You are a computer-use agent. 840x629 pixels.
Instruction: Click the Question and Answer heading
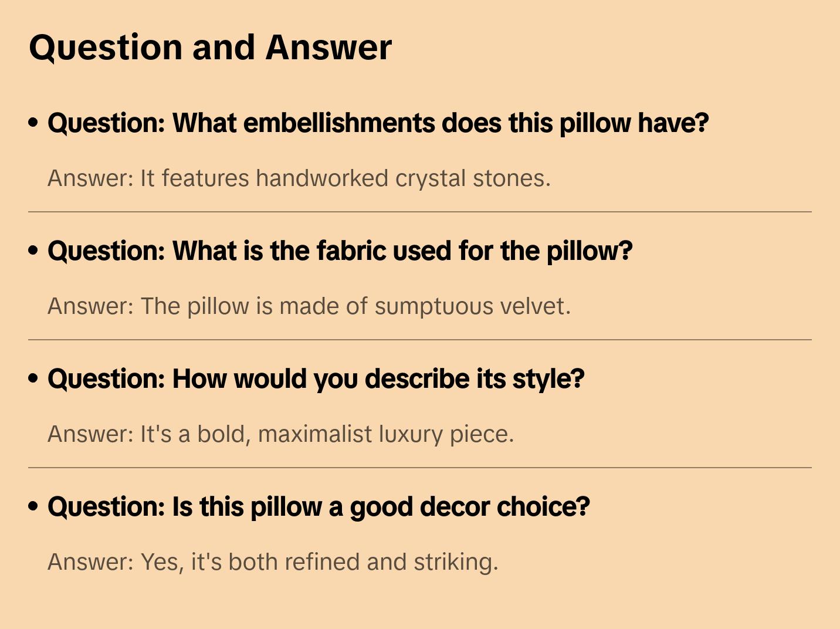coord(210,47)
